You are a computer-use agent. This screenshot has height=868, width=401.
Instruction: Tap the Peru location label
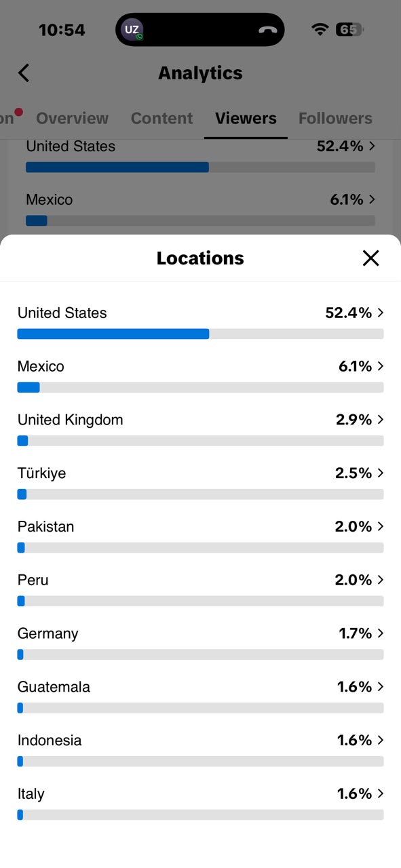(33, 580)
